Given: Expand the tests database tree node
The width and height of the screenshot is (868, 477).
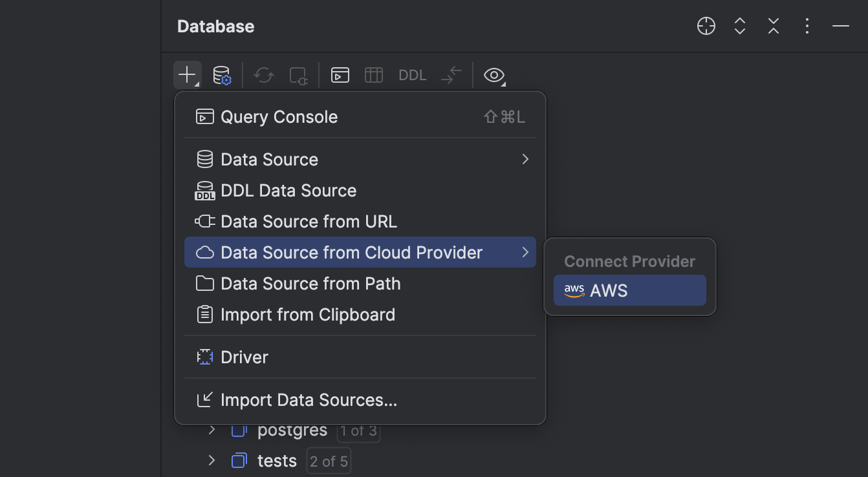Looking at the screenshot, I should pos(211,460).
